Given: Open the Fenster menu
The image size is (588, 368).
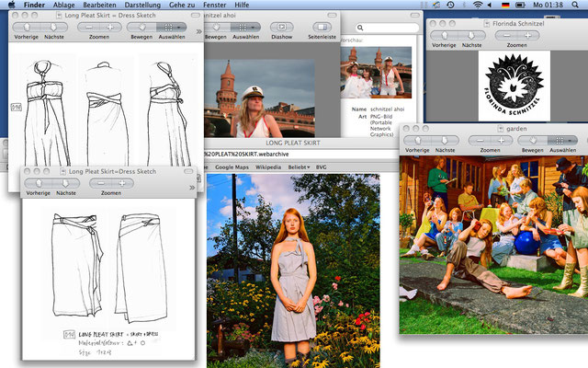Looking at the screenshot, I should [x=214, y=5].
